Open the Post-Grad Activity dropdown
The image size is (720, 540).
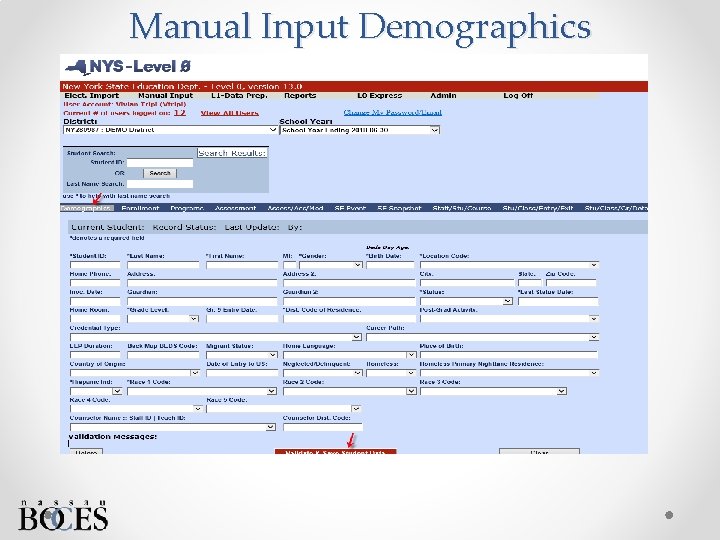point(509,319)
